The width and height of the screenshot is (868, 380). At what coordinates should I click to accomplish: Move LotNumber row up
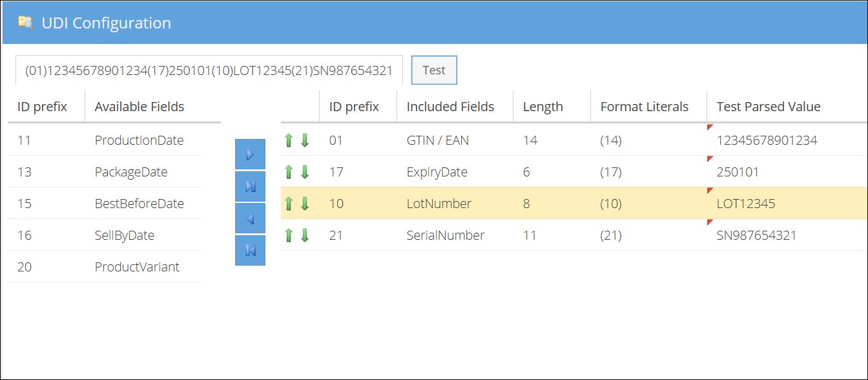tap(289, 203)
